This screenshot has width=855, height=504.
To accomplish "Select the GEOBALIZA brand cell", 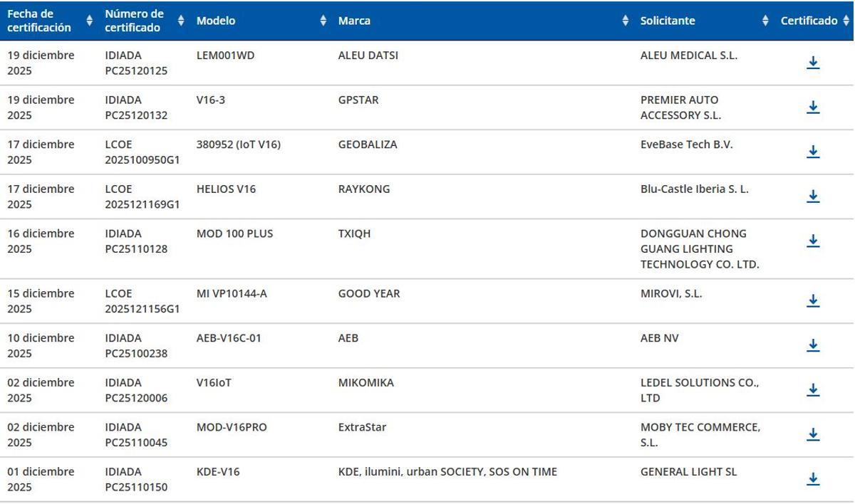I will point(368,145).
